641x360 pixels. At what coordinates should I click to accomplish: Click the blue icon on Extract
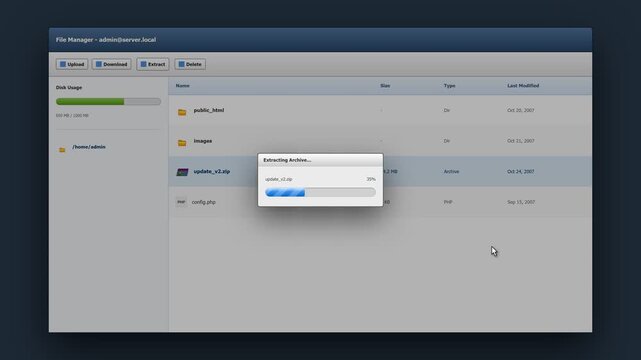(x=143, y=64)
